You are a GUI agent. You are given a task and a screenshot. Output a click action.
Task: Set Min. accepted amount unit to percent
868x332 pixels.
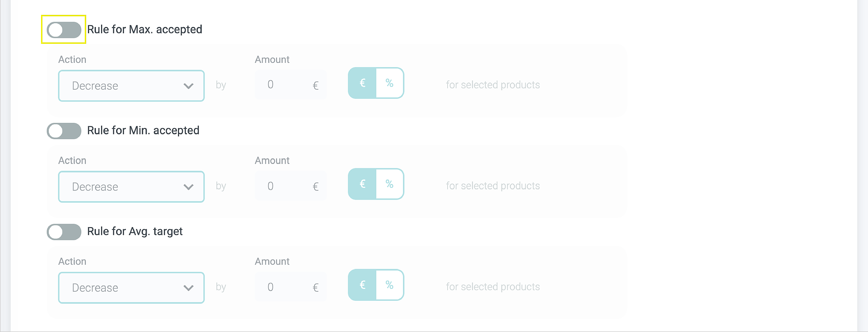point(390,184)
